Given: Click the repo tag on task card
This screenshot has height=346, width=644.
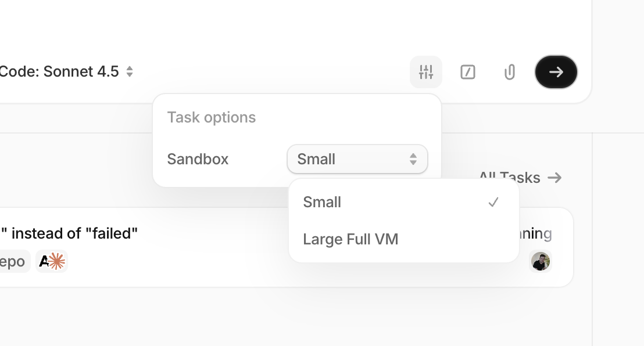Looking at the screenshot, I should [13, 261].
